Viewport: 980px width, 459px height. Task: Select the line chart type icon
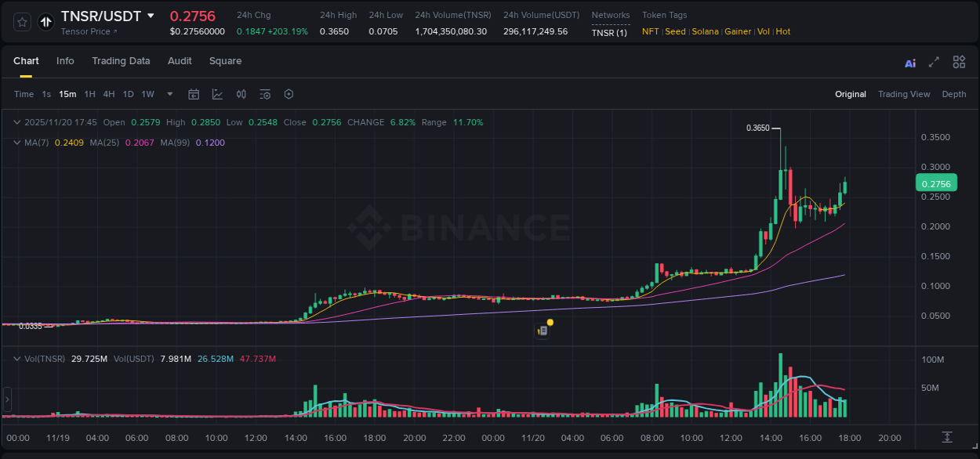[216, 94]
